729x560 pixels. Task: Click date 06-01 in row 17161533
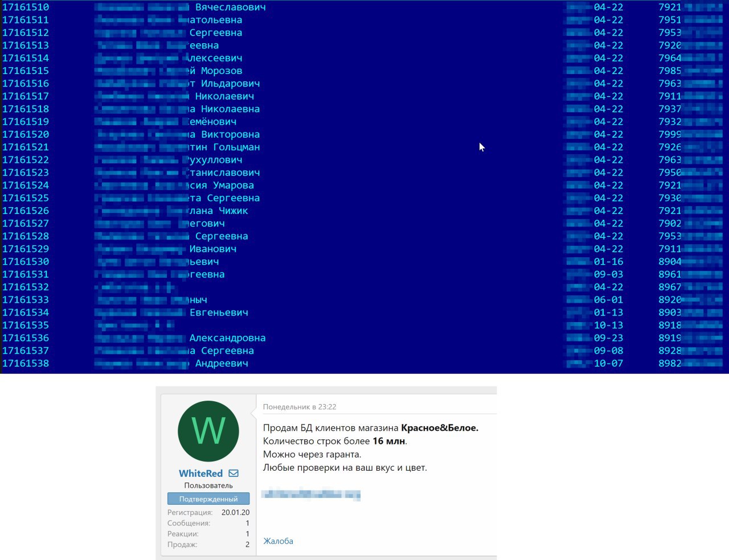(x=609, y=300)
